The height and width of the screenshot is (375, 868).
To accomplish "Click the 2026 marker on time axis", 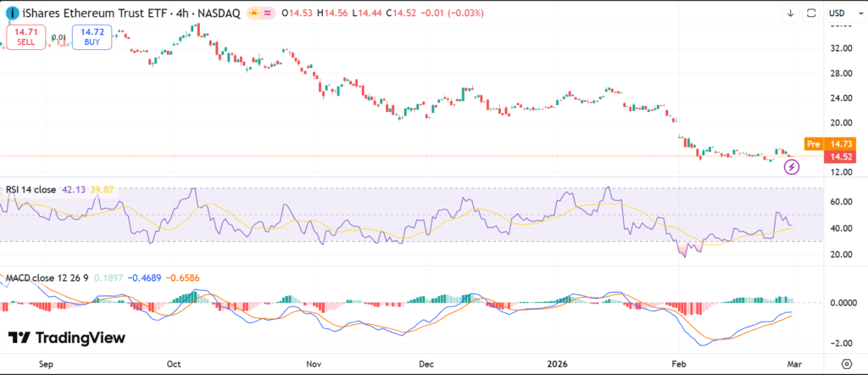I will [x=558, y=361].
